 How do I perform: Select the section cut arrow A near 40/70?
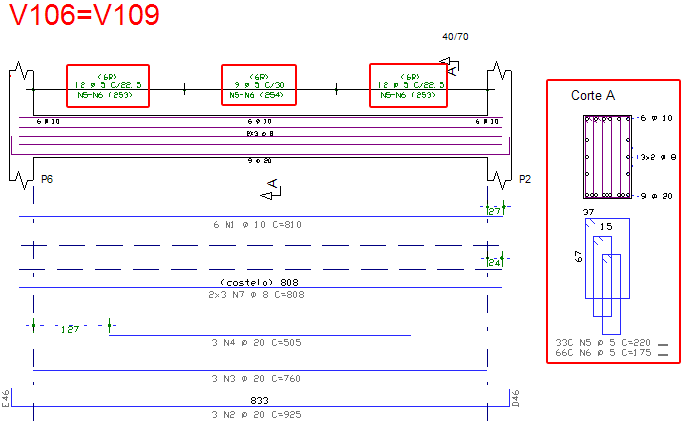tap(453, 69)
